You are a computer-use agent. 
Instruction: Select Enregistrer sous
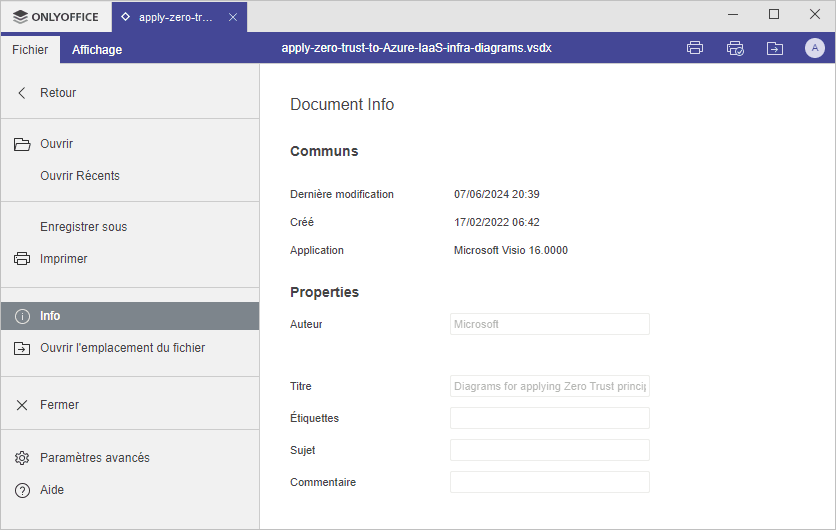point(130,227)
